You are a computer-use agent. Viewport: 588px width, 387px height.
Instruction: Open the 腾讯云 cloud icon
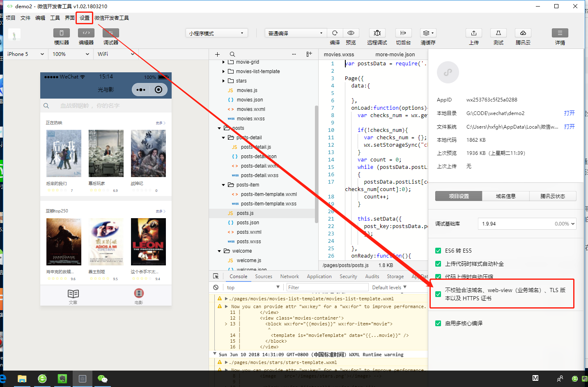pyautogui.click(x=523, y=33)
